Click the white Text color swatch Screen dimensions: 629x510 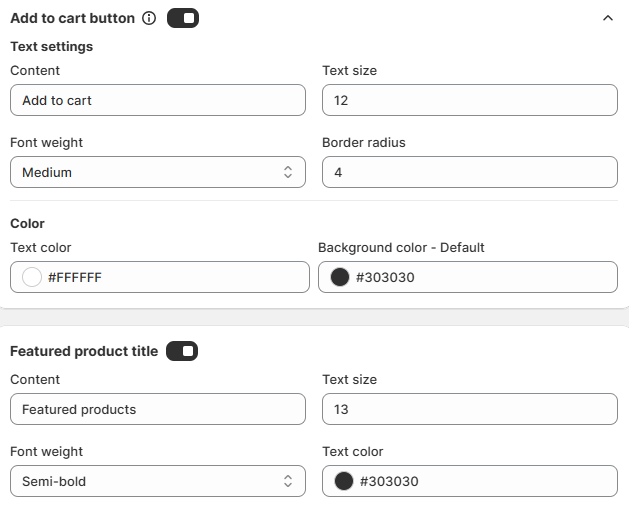pyautogui.click(x=32, y=277)
